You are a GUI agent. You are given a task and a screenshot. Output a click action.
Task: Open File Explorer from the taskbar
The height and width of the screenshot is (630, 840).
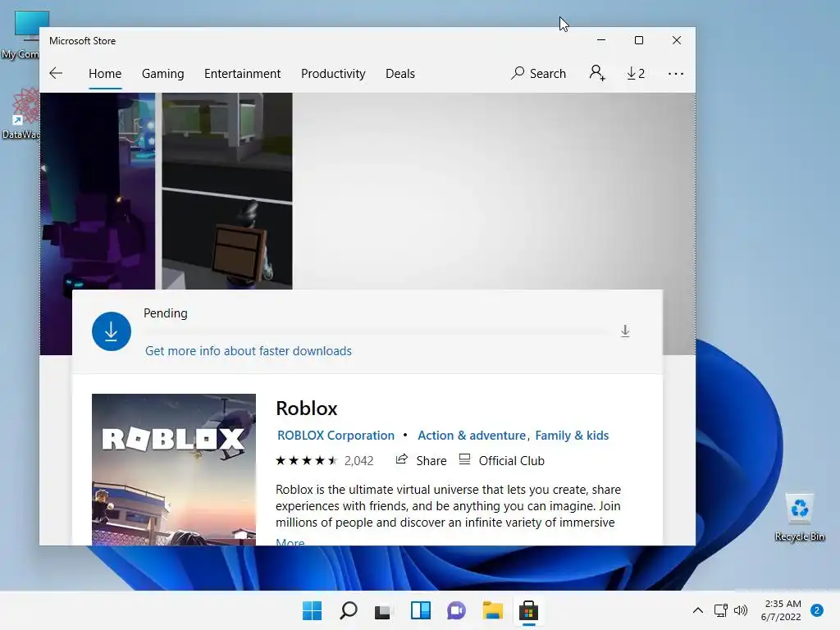[492, 610]
